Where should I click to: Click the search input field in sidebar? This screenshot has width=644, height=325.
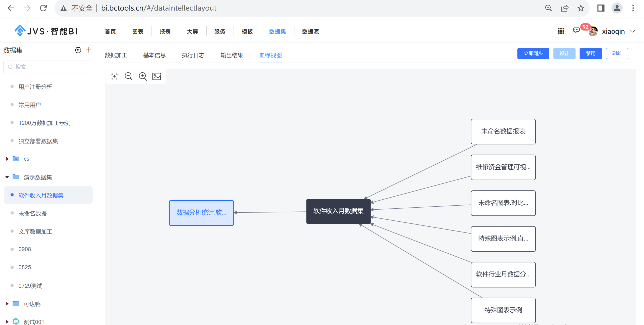click(48, 67)
